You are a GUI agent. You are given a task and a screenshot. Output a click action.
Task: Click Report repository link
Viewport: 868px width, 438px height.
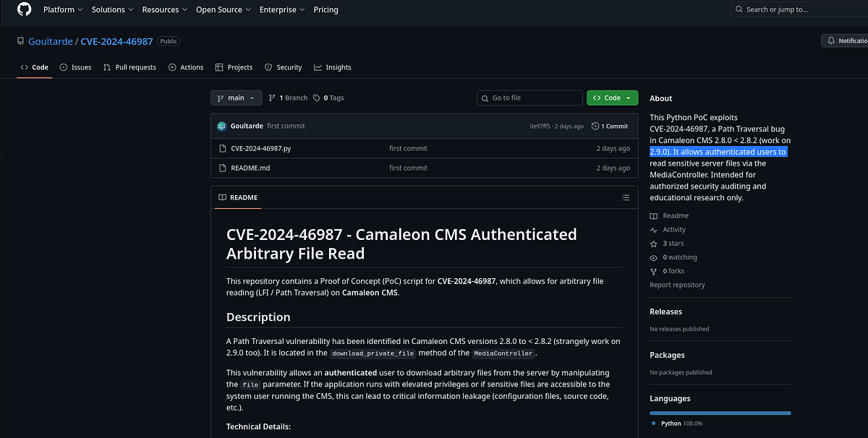(677, 285)
